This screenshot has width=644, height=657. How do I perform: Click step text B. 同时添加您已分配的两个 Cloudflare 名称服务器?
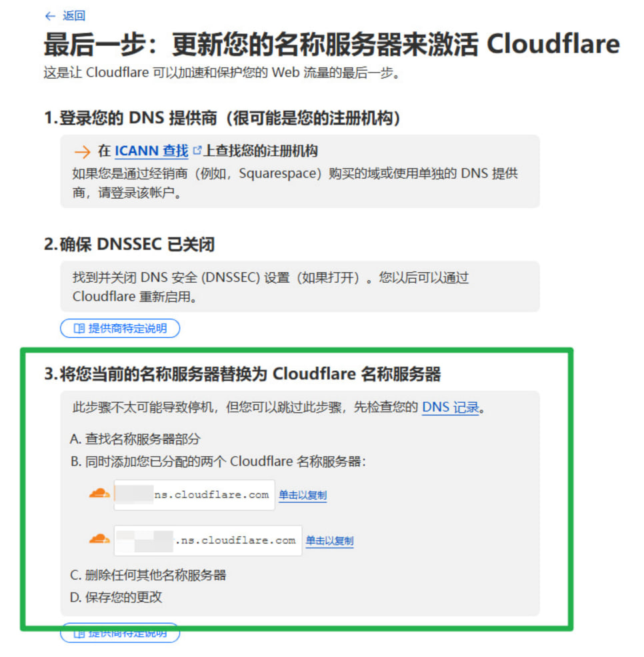click(x=218, y=462)
